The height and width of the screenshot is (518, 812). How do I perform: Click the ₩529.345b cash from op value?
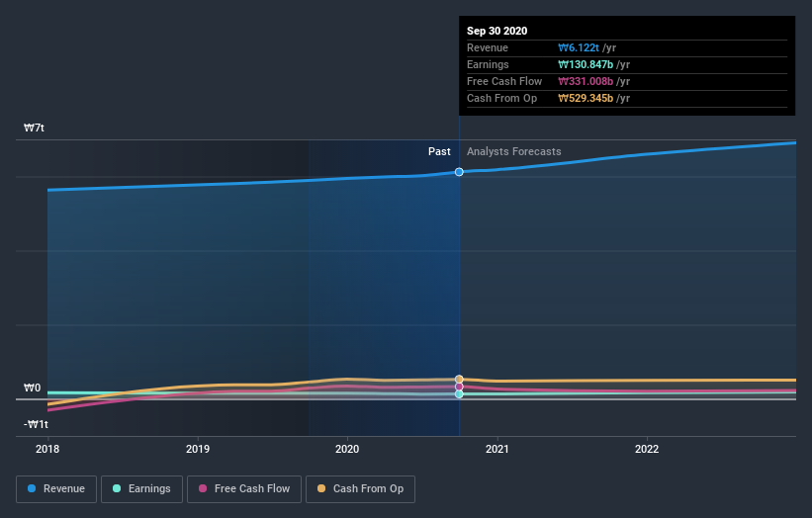click(586, 98)
